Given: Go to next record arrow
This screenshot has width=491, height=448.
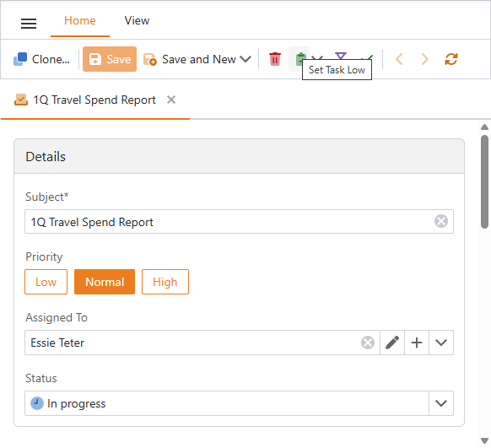Looking at the screenshot, I should click(425, 59).
